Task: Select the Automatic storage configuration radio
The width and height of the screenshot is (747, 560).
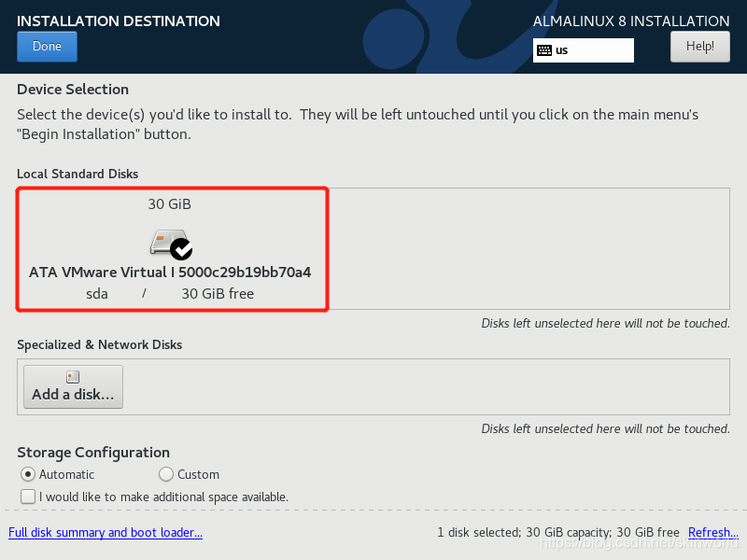Action: pos(28,474)
